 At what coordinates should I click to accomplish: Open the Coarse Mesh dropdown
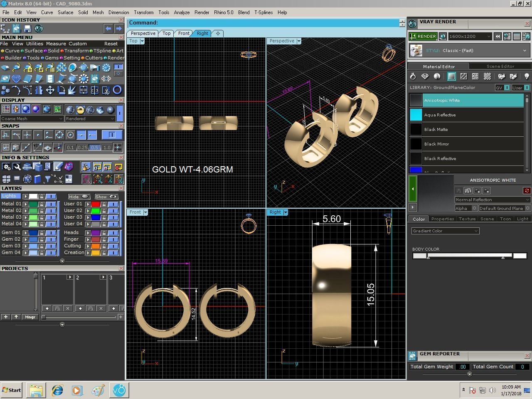(x=32, y=119)
